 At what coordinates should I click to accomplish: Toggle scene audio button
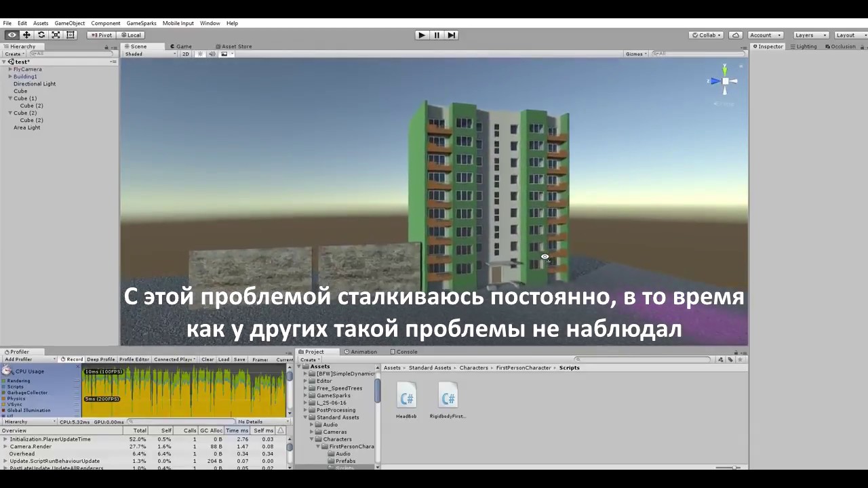tap(212, 54)
